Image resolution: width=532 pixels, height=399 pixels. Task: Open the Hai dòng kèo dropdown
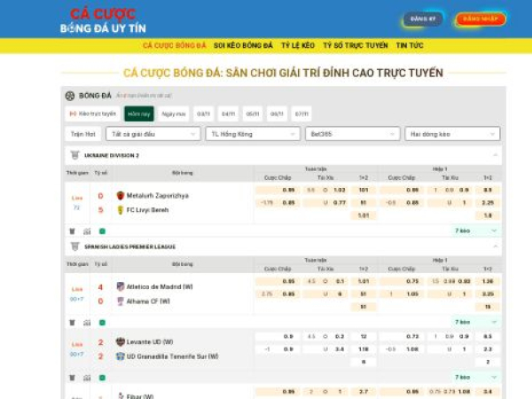point(452,134)
